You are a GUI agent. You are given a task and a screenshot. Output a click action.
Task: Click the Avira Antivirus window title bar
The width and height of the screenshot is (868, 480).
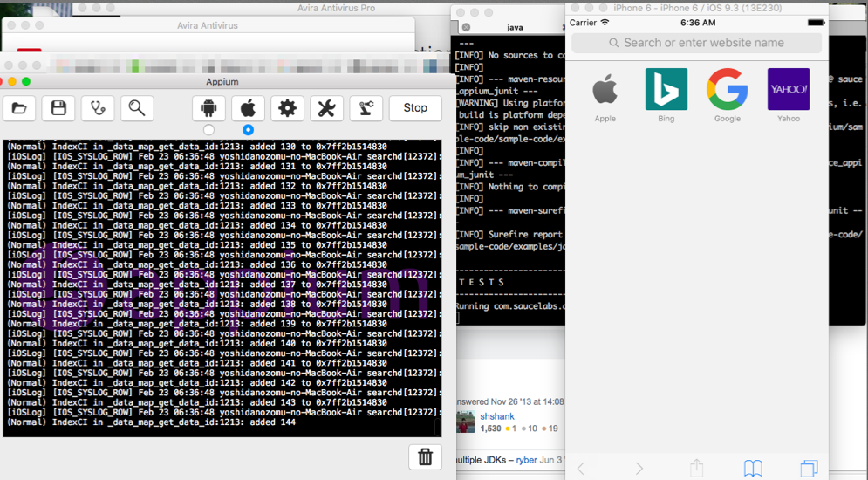click(208, 25)
